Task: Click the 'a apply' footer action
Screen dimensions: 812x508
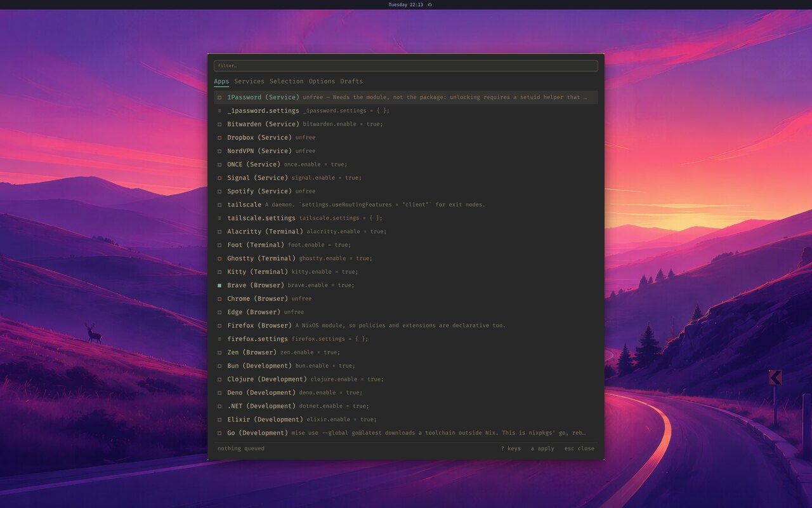Action: tap(542, 448)
